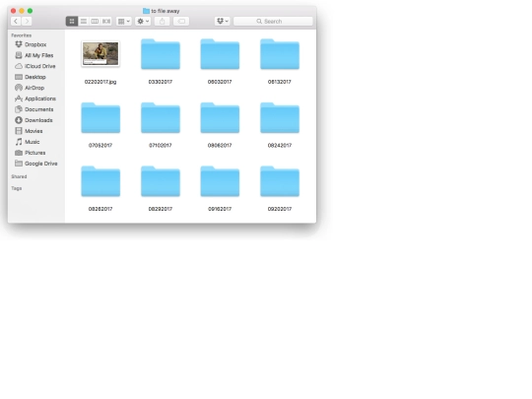Open the item arrangement dropdown
The width and height of the screenshot is (532, 399).
(x=123, y=22)
